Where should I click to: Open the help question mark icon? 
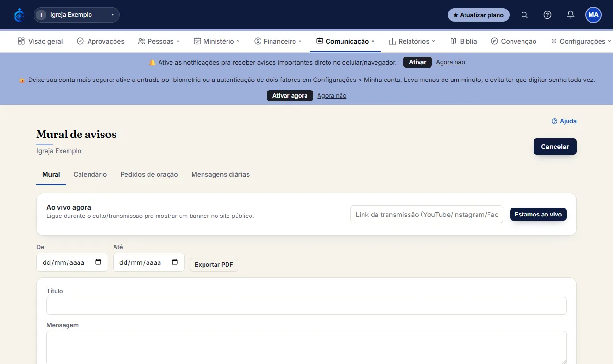[547, 15]
